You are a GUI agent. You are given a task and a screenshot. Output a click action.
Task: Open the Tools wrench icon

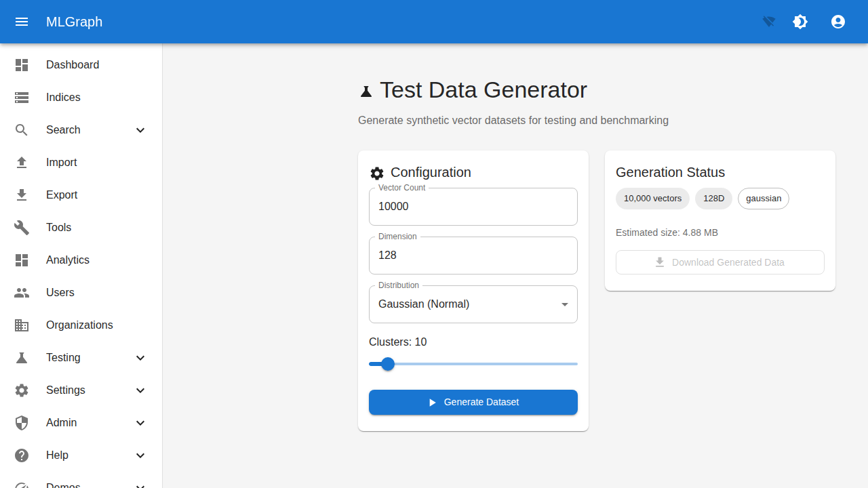coord(21,227)
